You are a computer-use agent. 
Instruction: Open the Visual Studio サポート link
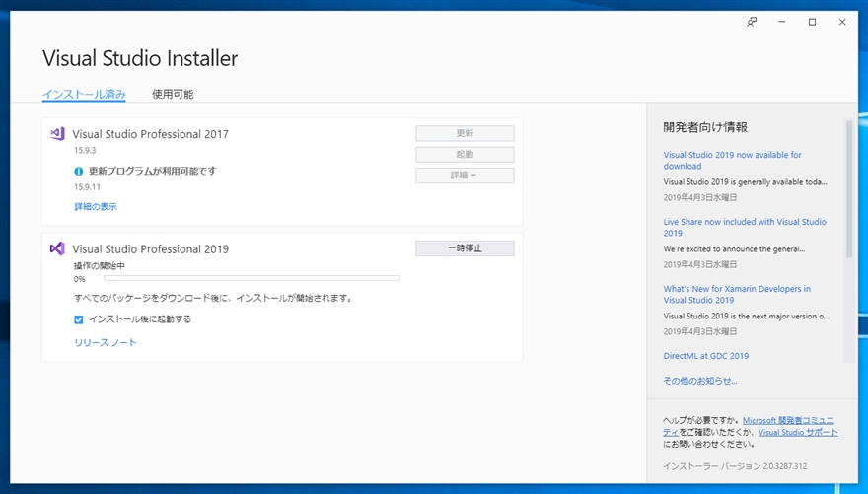[x=798, y=432]
